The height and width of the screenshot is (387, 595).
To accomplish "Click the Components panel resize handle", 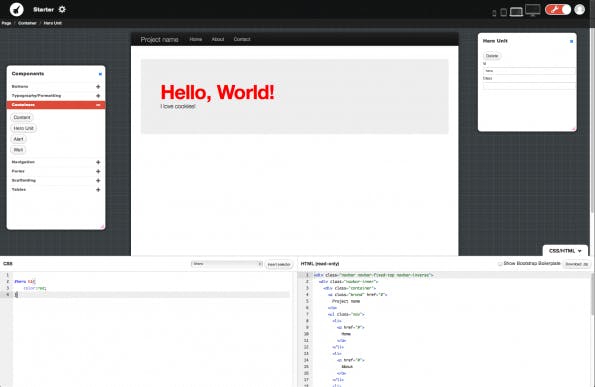I will tap(102, 227).
